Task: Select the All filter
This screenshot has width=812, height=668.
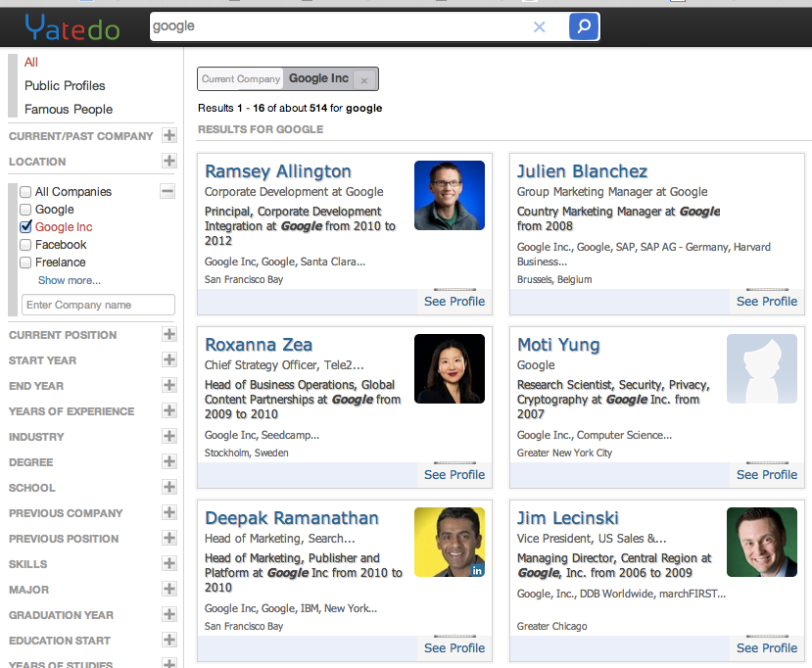Action: 31,62
